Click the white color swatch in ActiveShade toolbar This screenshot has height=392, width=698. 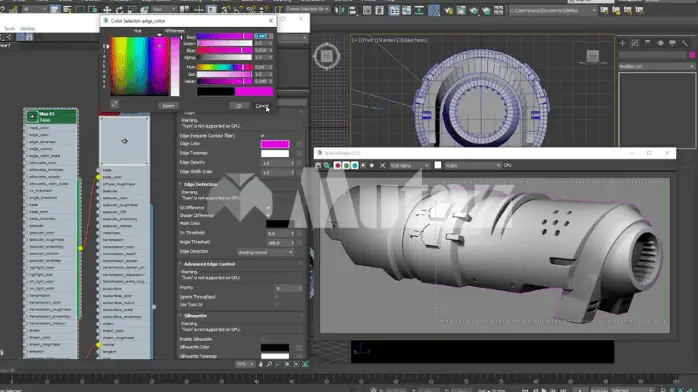[x=438, y=165]
